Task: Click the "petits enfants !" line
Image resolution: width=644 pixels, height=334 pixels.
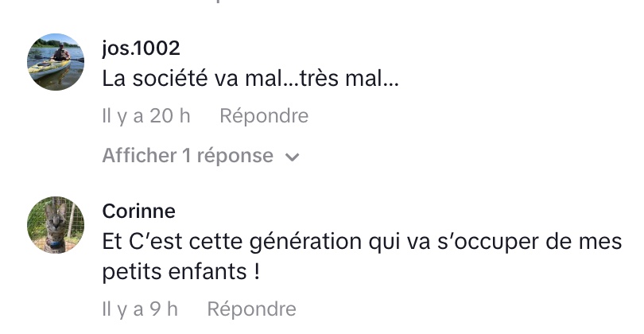Action: pyautogui.click(x=181, y=272)
